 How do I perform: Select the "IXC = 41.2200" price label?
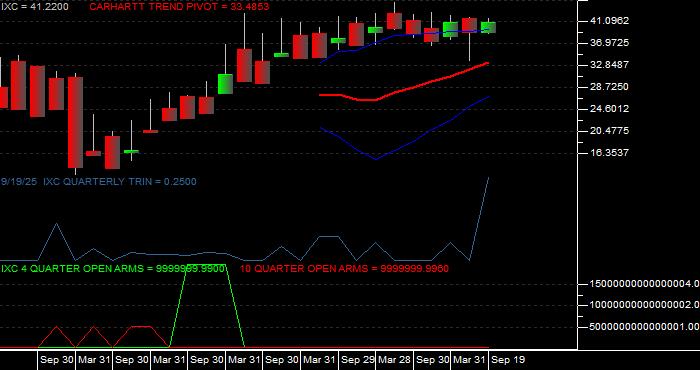35,7
